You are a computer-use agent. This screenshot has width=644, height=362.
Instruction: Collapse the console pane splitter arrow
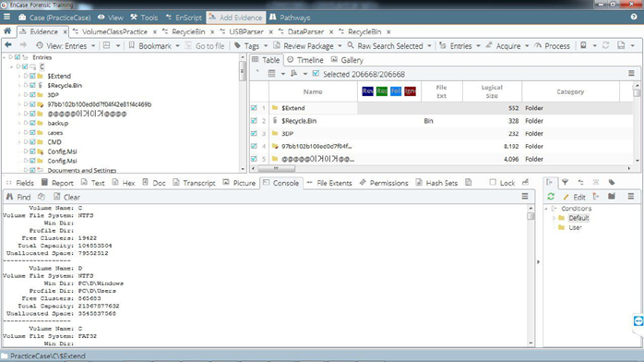click(538, 261)
